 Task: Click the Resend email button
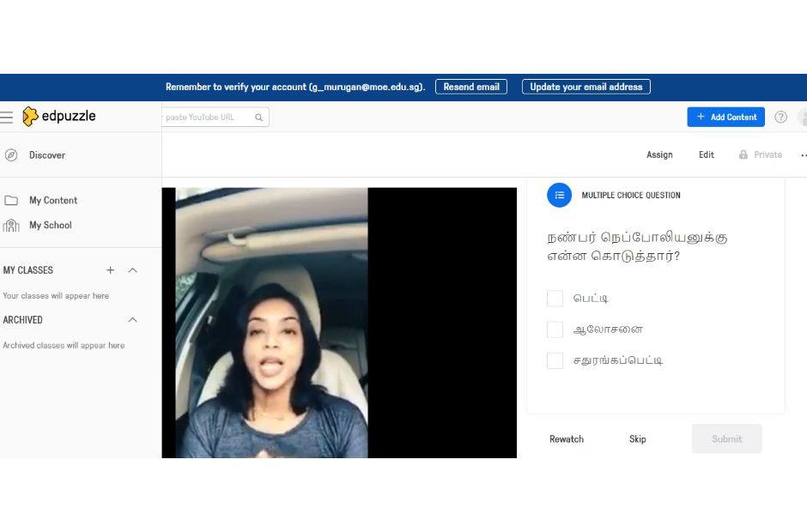pyautogui.click(x=471, y=86)
